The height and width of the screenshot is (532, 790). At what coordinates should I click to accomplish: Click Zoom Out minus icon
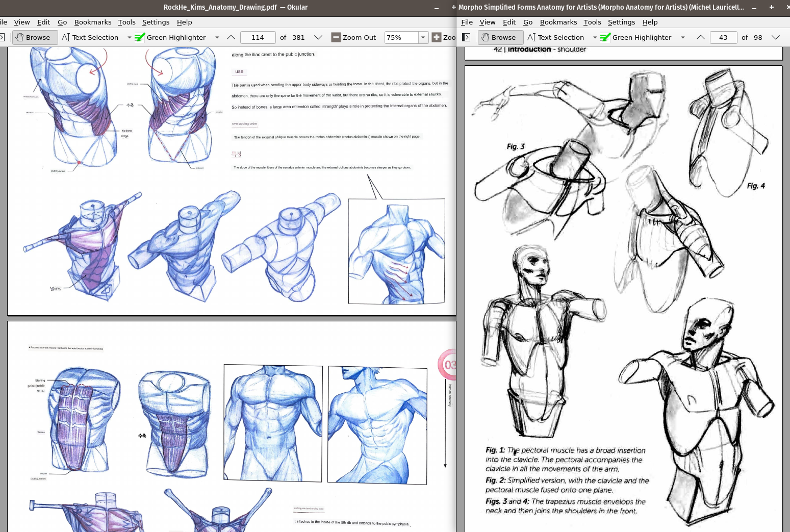[x=336, y=37]
